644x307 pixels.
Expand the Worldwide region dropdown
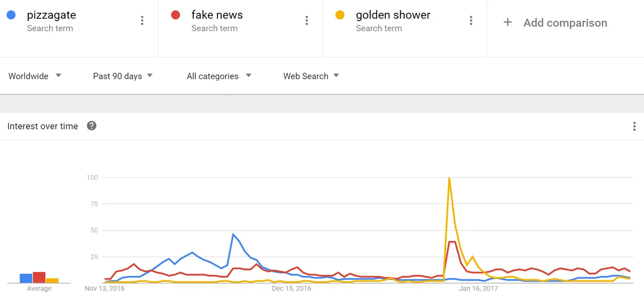tap(35, 76)
